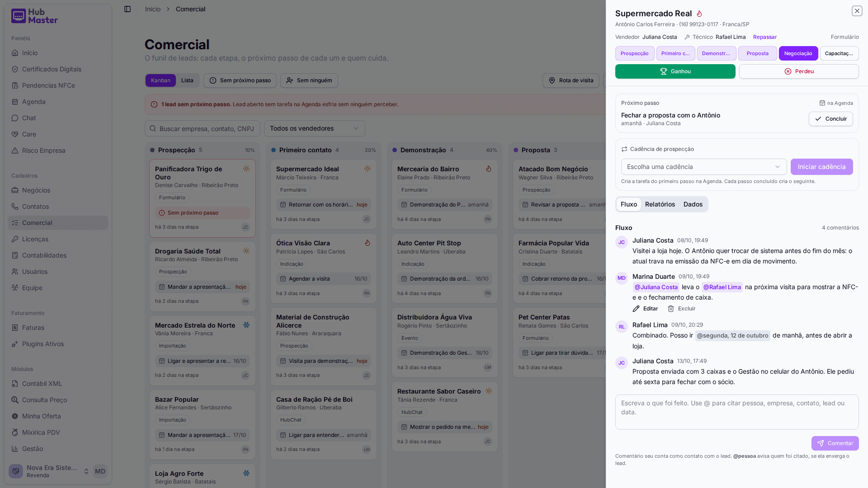This screenshot has height=488, width=868.
Task: Focus the comment text area
Action: [737, 412]
